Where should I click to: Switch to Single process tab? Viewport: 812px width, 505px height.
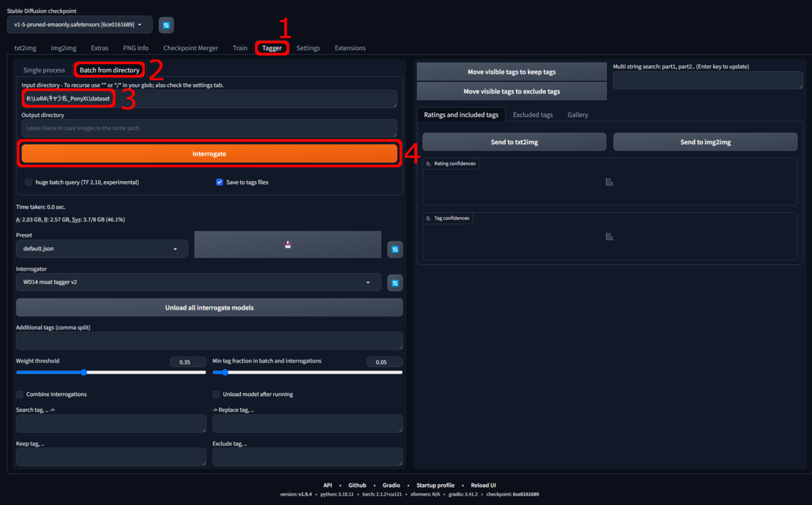click(44, 70)
